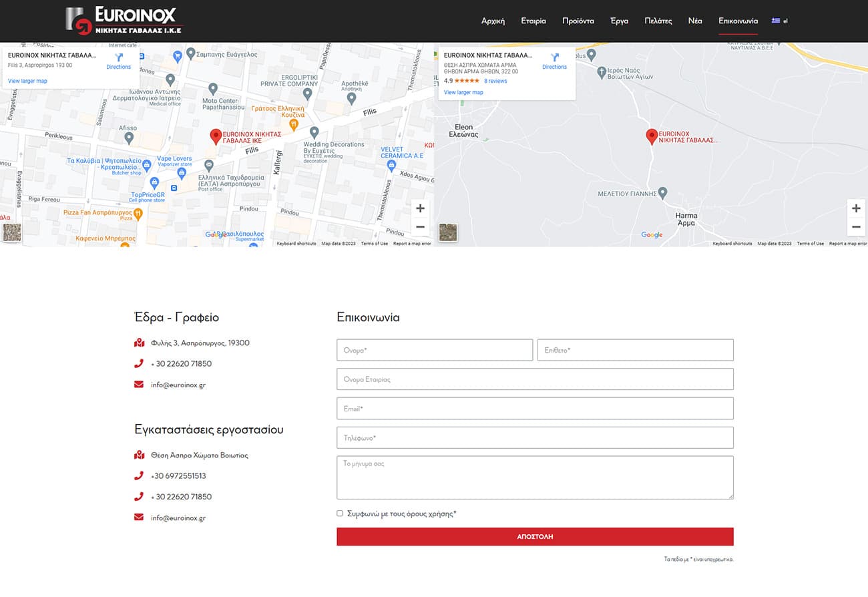Image resolution: width=868 pixels, height=597 pixels.
Task: Click the envelope icon beside factory email
Action: [139, 518]
